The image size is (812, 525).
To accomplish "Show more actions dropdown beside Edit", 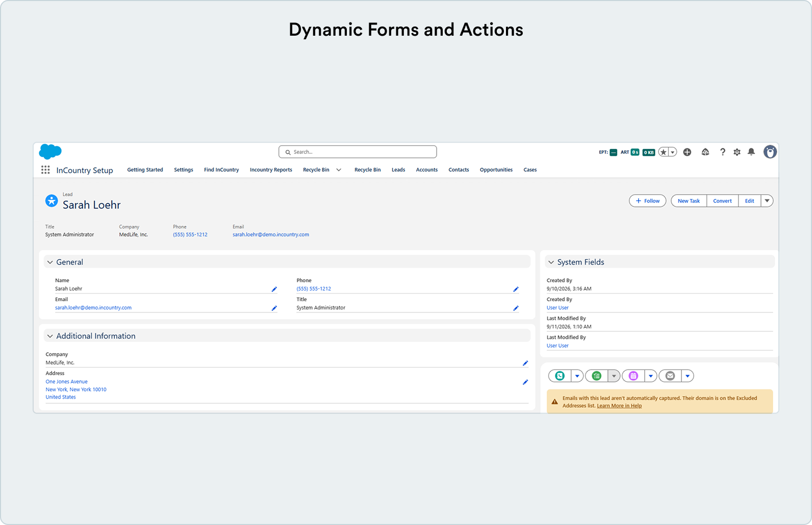I will (x=767, y=201).
